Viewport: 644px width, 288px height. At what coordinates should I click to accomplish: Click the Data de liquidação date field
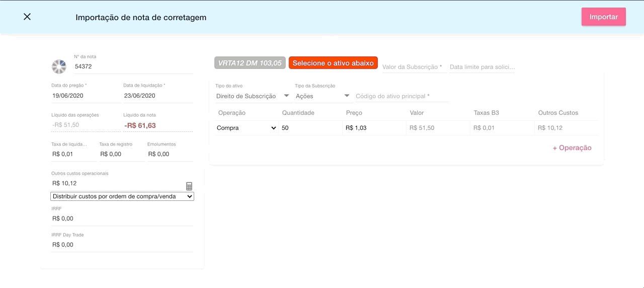tap(157, 96)
